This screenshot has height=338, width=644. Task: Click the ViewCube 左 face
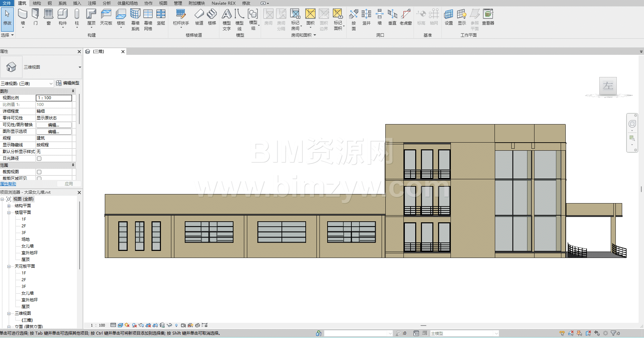[x=608, y=86]
